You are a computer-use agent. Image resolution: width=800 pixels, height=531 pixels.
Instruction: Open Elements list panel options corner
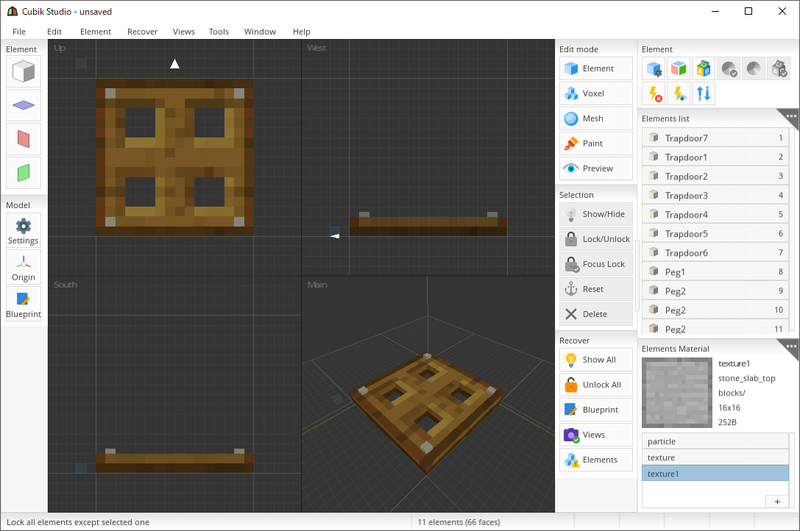pyautogui.click(x=790, y=116)
